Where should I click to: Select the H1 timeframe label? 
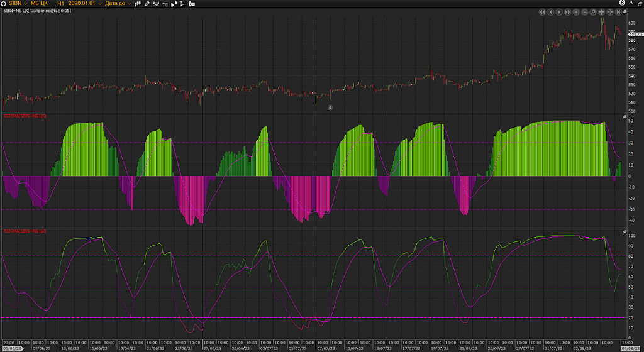[x=60, y=3]
